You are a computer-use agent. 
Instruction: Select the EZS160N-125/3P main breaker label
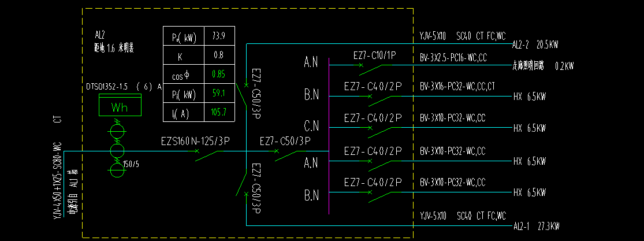[195, 142]
